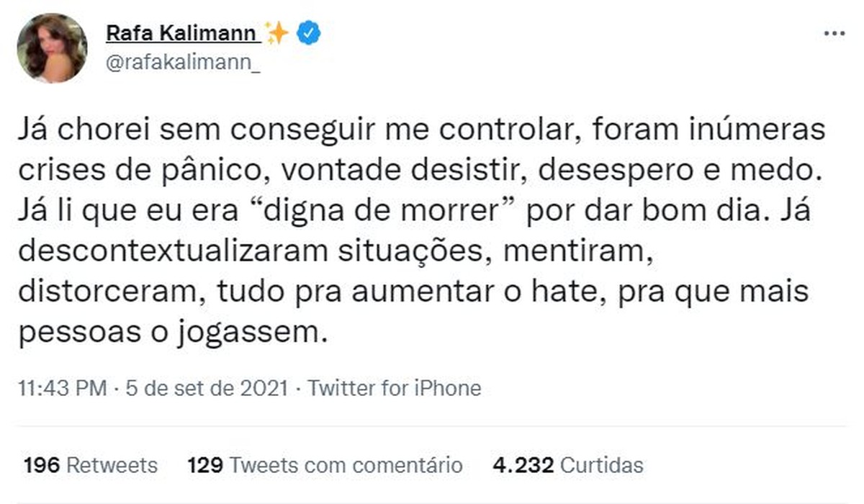The height and width of the screenshot is (504, 864).
Task: Open the 196 Retweets list
Action: (x=89, y=465)
